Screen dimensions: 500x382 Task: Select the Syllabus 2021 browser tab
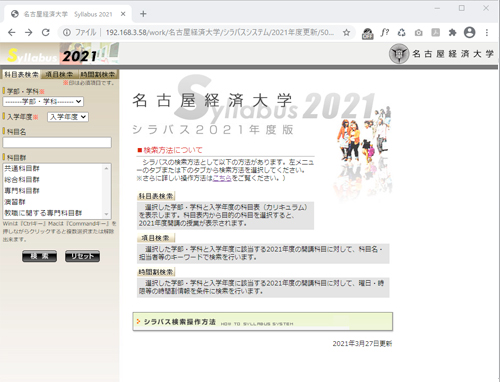click(x=68, y=14)
